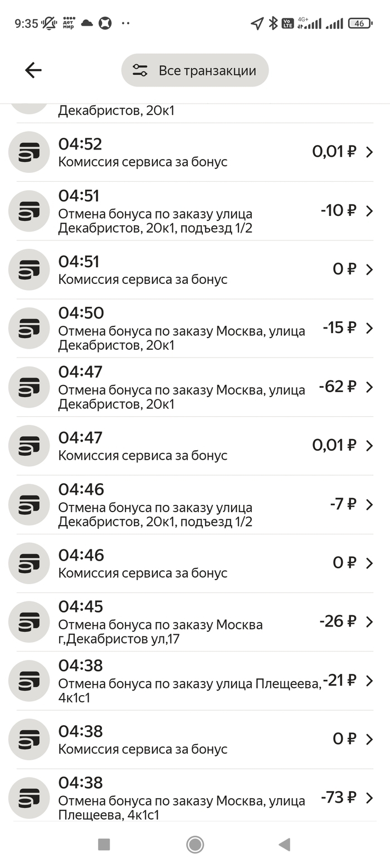Expand chevron next to -15 ₽
390x868 pixels.
tap(369, 328)
